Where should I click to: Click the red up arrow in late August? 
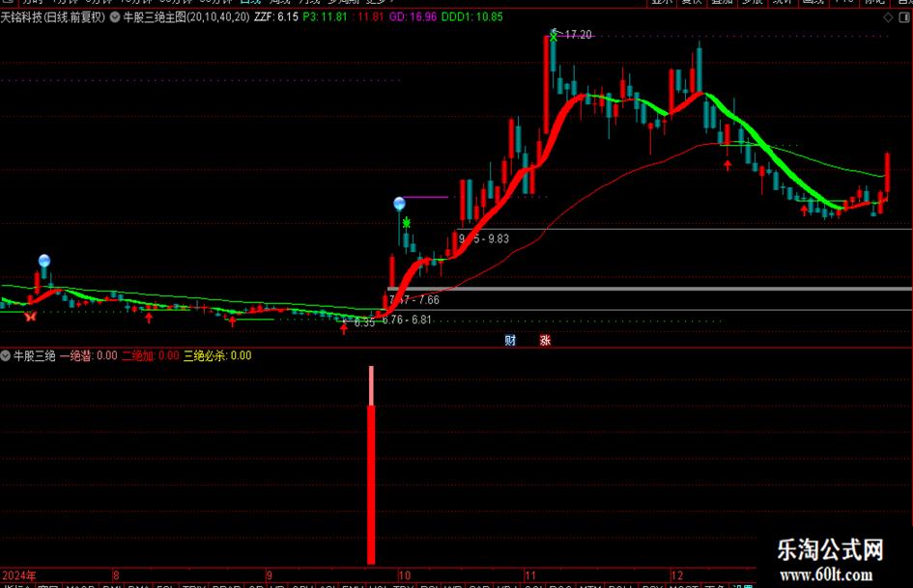(232, 321)
